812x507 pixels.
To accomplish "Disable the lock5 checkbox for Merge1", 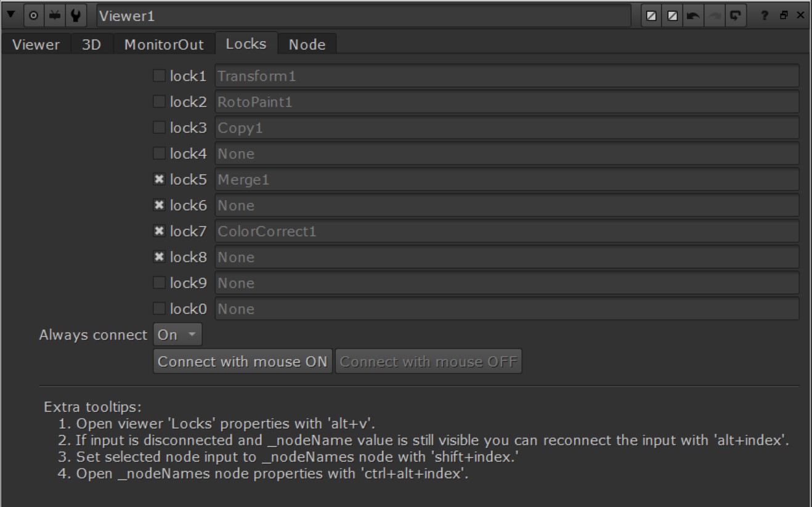I will [x=160, y=179].
